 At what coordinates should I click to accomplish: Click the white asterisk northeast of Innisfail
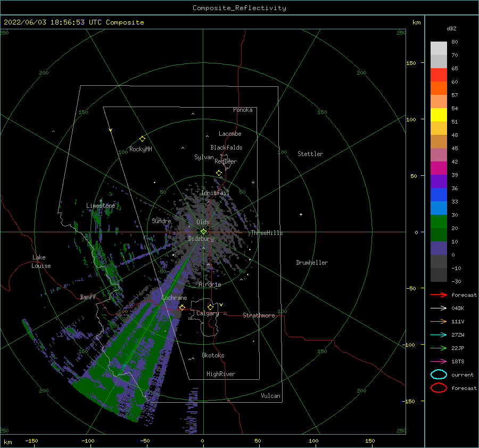coord(253,183)
